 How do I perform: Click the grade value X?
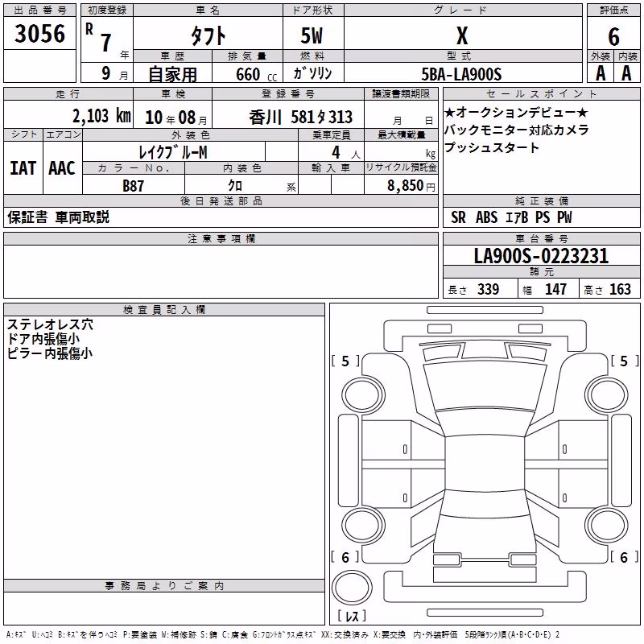pyautogui.click(x=462, y=35)
